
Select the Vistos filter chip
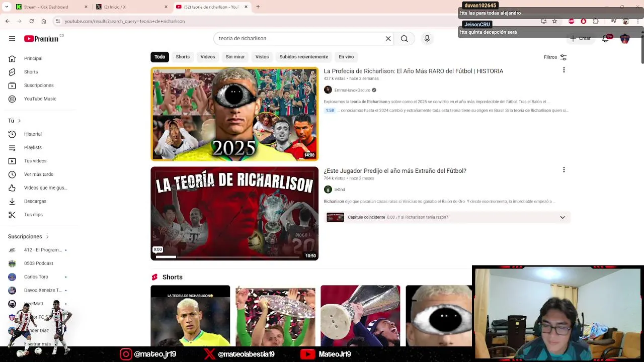click(x=262, y=57)
